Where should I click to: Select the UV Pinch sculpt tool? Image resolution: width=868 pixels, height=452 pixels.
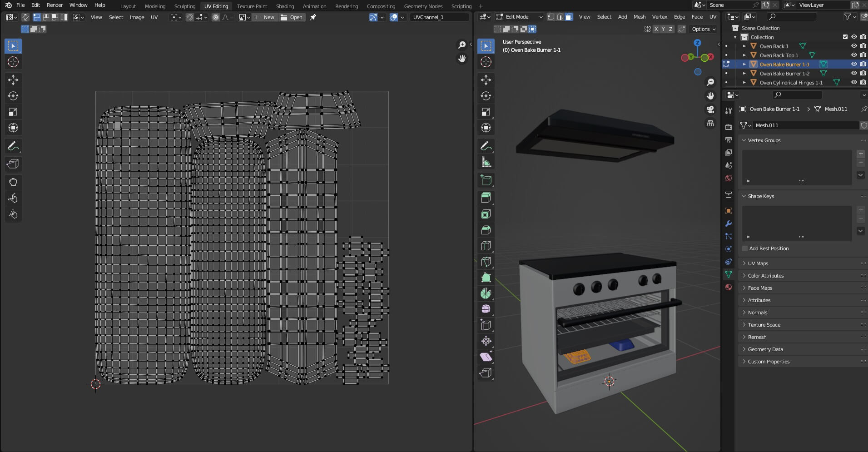point(13,214)
